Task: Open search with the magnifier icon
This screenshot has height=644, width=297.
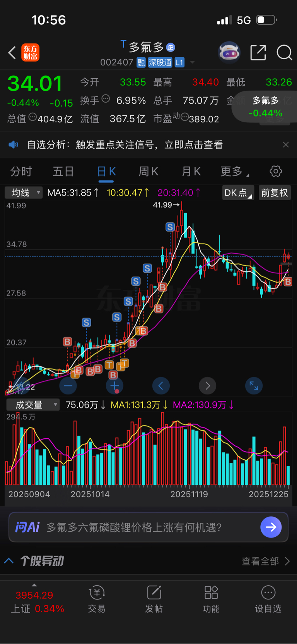Action: 284,52
